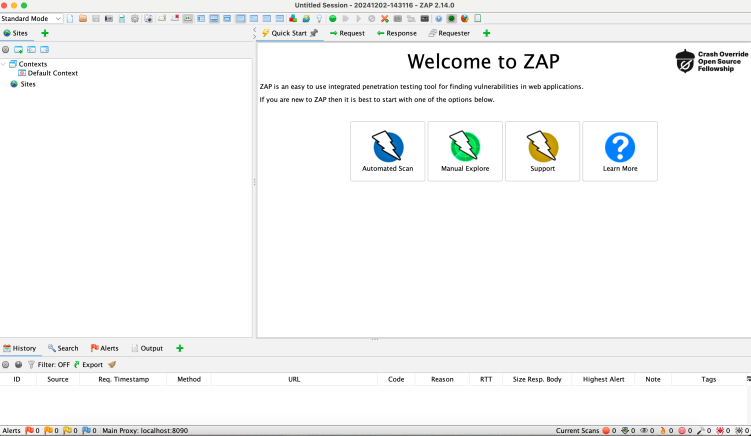This screenshot has height=436, width=751.
Task: Select the Sites node in the tree
Action: click(23, 84)
